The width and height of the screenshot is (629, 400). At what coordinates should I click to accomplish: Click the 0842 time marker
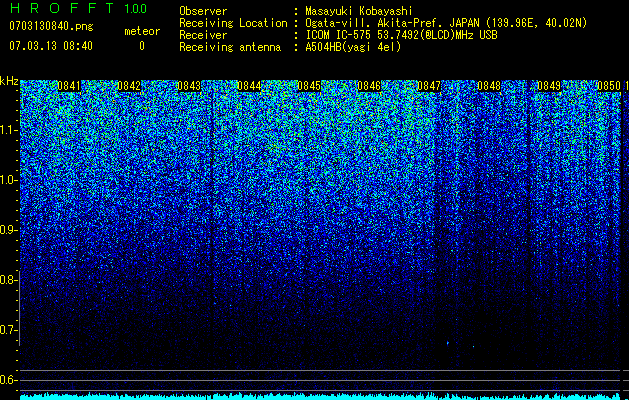click(x=129, y=86)
